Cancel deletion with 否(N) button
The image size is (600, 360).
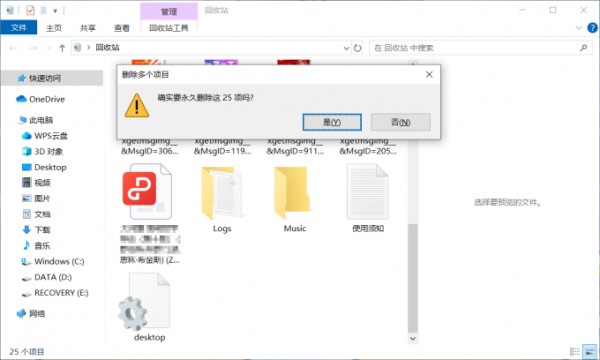point(401,122)
